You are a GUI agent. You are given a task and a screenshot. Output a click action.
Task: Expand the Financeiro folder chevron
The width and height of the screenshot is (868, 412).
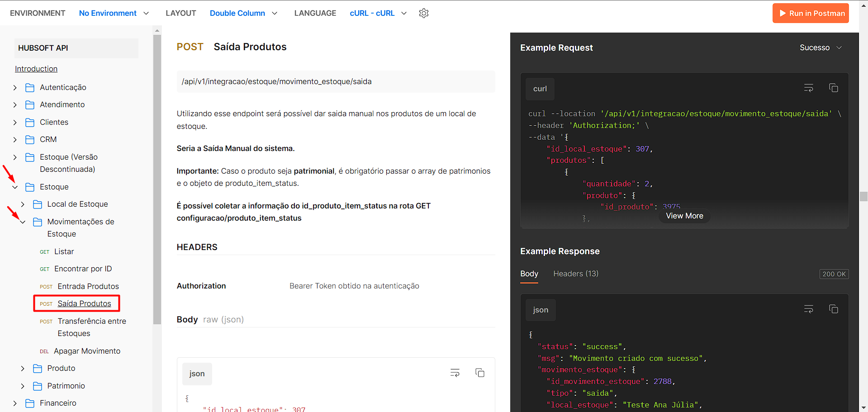tap(15, 403)
